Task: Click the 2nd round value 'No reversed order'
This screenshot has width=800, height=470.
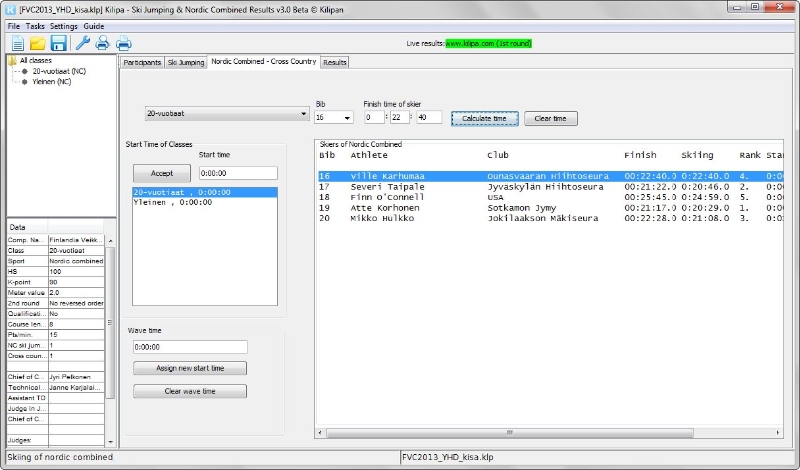Action: pyautogui.click(x=76, y=303)
